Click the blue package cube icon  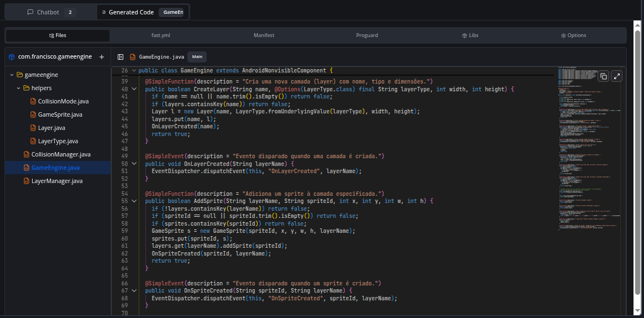[x=12, y=57]
